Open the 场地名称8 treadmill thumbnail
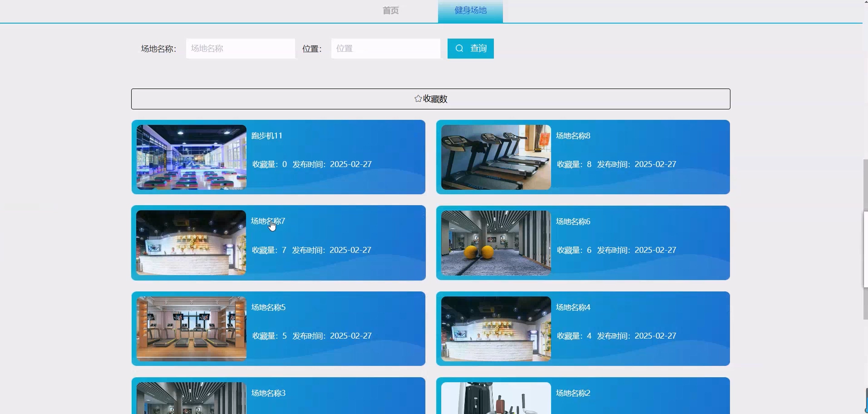Screen dimensions: 868x414 496,157
